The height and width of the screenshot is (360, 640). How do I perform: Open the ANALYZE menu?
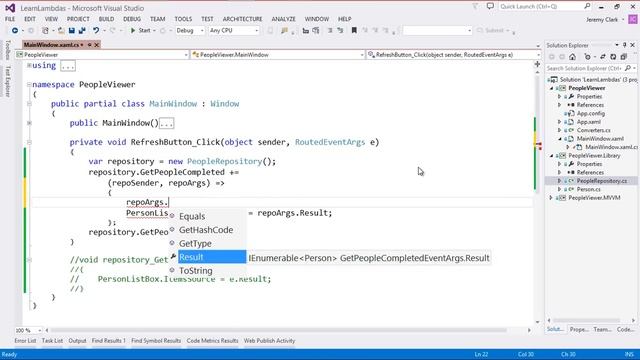pos(283,19)
